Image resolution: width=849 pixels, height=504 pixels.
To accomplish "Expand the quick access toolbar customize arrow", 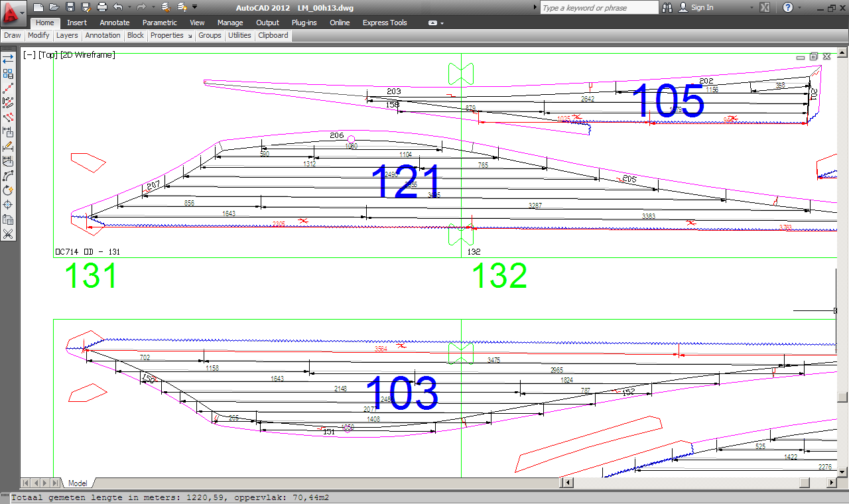I will [x=194, y=7].
